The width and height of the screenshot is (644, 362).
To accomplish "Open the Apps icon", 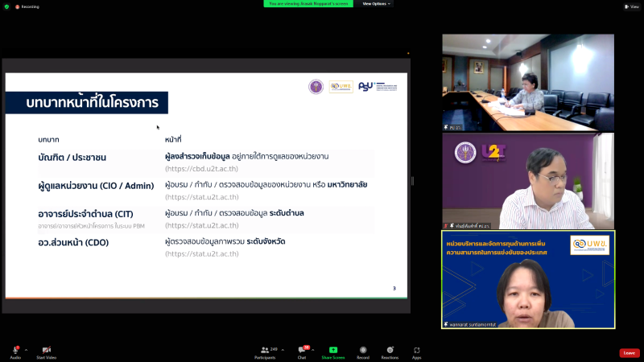I will [417, 350].
